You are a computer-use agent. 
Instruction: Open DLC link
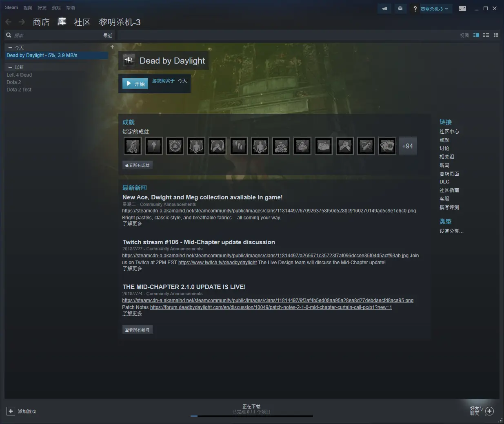click(444, 182)
